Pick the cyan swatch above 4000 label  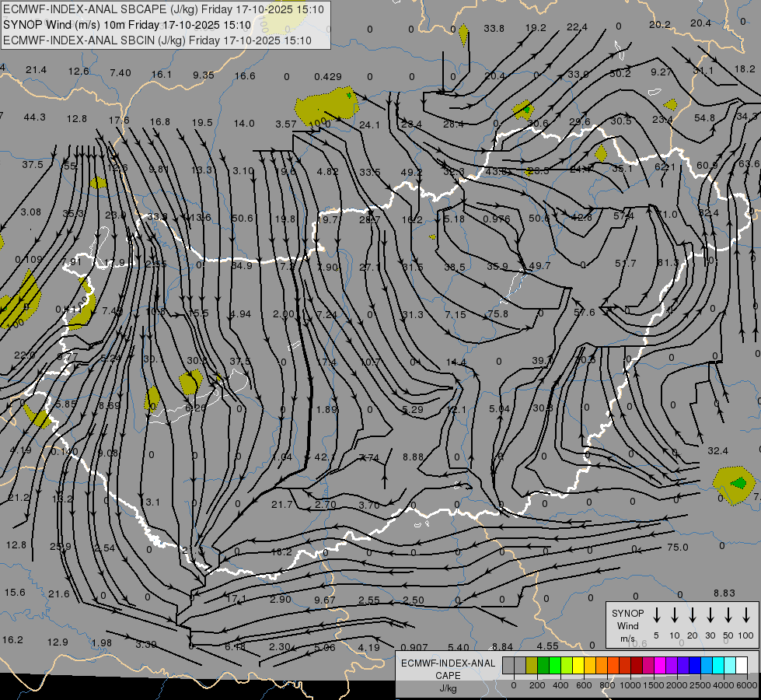[x=718, y=666]
